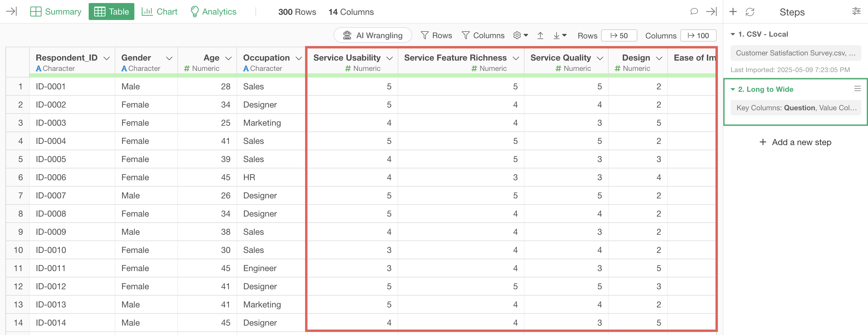Select the Ease of Im column header
868x335 pixels.
coord(694,58)
